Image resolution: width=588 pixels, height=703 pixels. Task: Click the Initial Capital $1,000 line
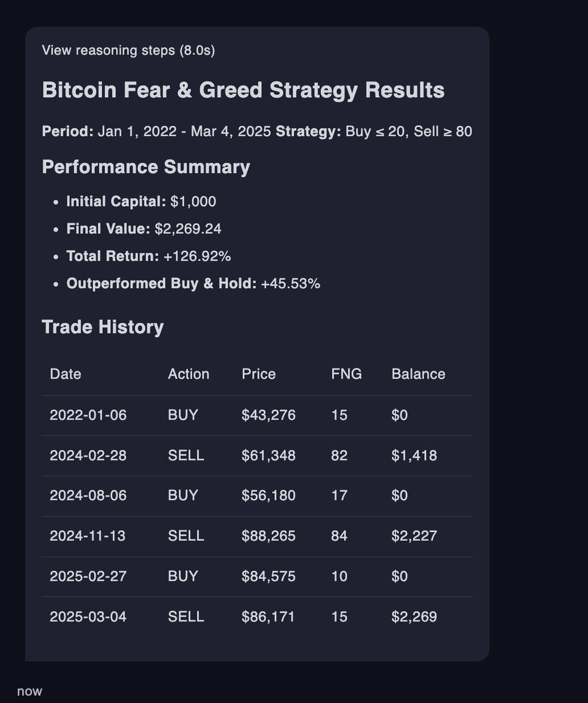tap(141, 202)
